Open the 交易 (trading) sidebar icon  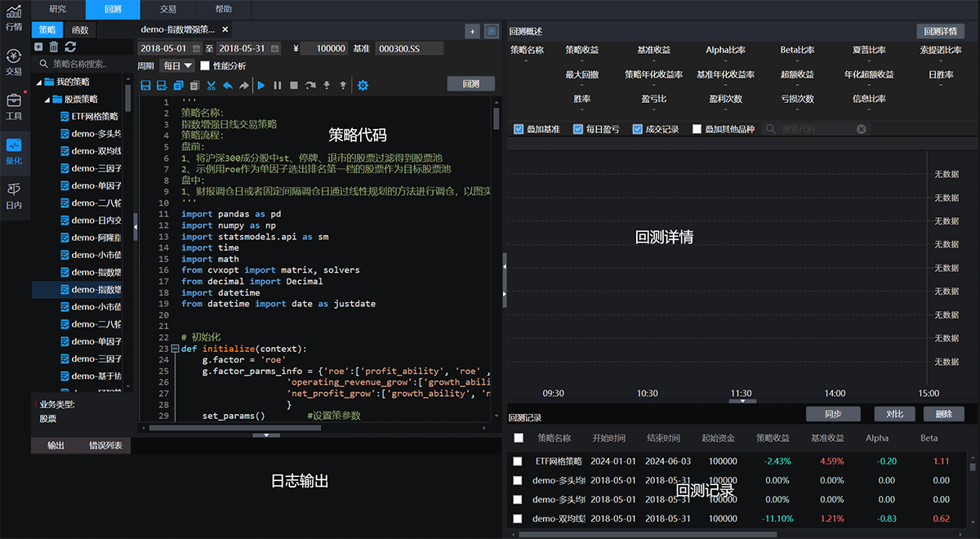pyautogui.click(x=14, y=61)
